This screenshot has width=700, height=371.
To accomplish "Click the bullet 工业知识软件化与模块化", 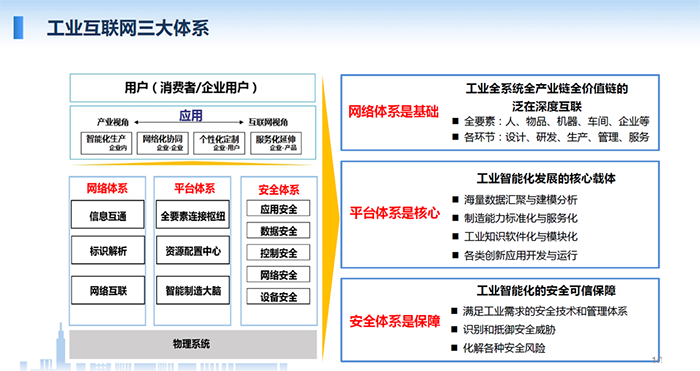I will 515,236.
